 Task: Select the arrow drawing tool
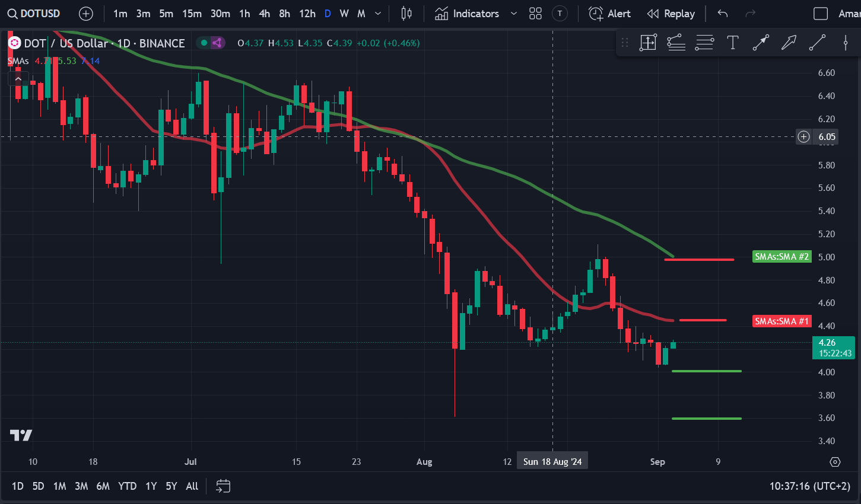(789, 42)
